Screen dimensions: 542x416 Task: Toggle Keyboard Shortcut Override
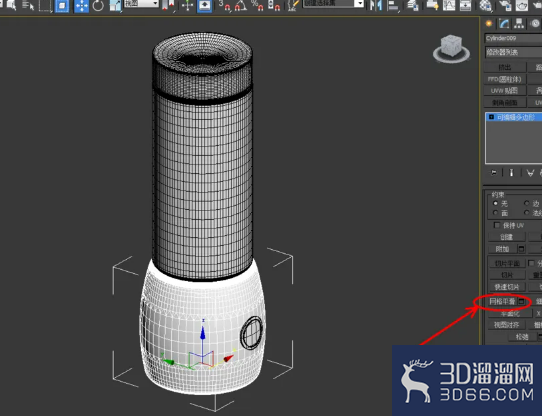coord(205,5)
